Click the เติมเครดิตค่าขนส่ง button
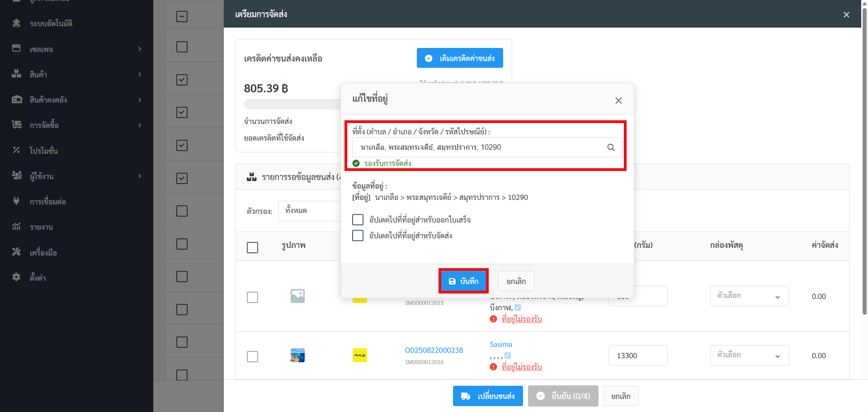The height and width of the screenshot is (412, 868). coord(460,58)
